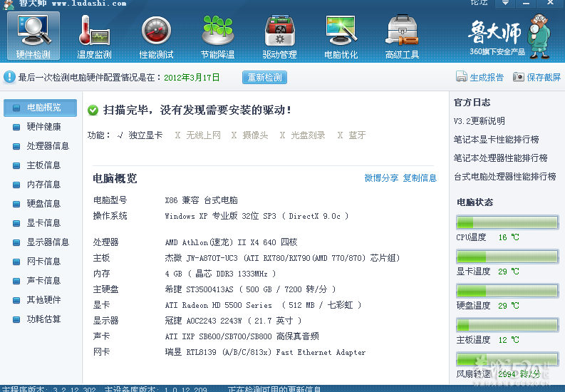Click the bullet icon beside 硬盘信息
The image size is (565, 392).
pyautogui.click(x=16, y=204)
